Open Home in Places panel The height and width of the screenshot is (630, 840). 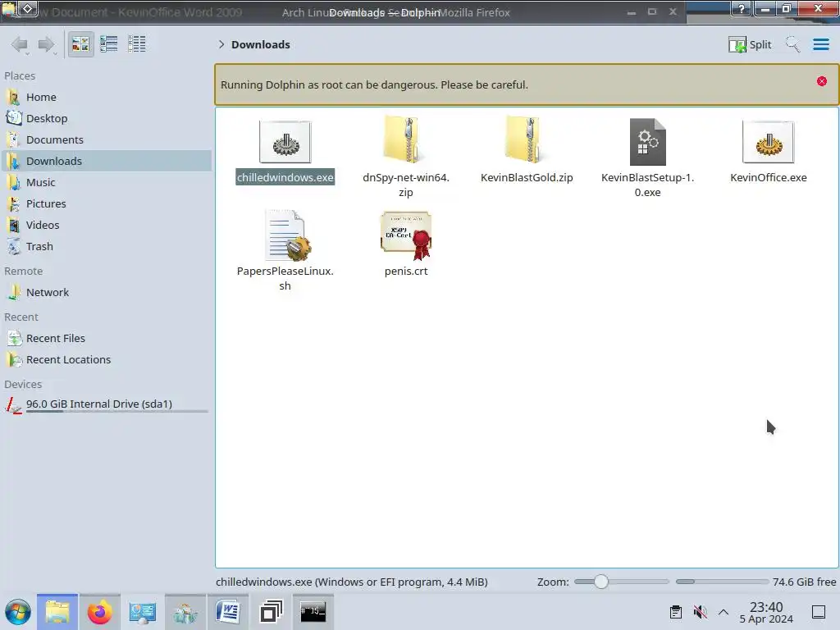[x=106, y=97]
